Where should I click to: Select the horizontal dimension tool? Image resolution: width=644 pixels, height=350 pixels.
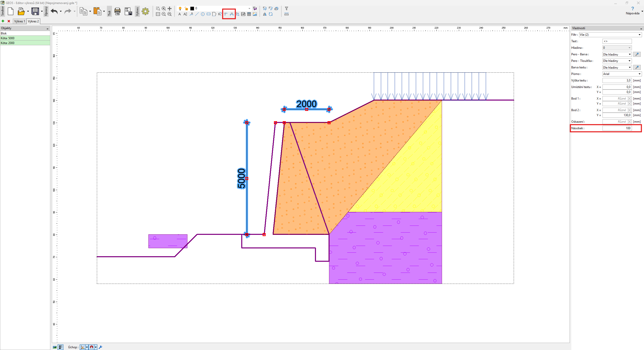click(232, 14)
